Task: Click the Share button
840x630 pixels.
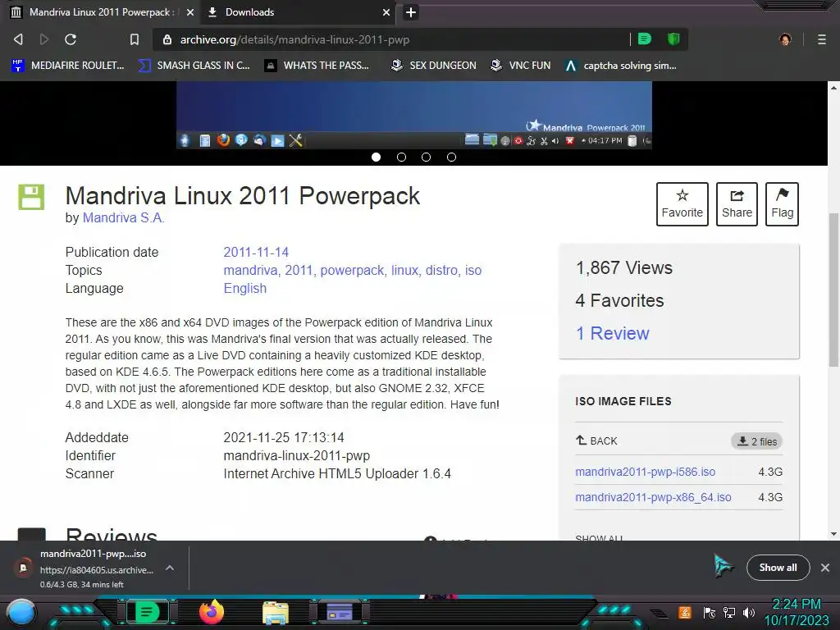Action: [x=737, y=204]
